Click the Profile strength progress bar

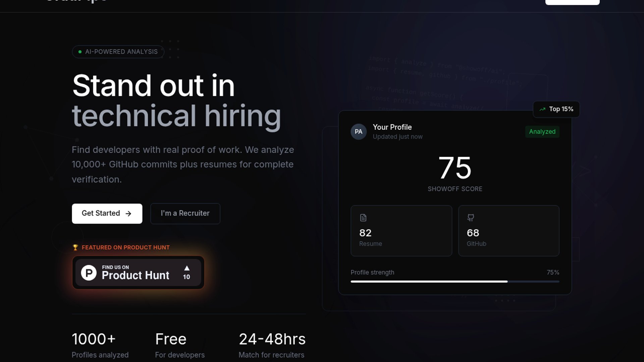454,282
